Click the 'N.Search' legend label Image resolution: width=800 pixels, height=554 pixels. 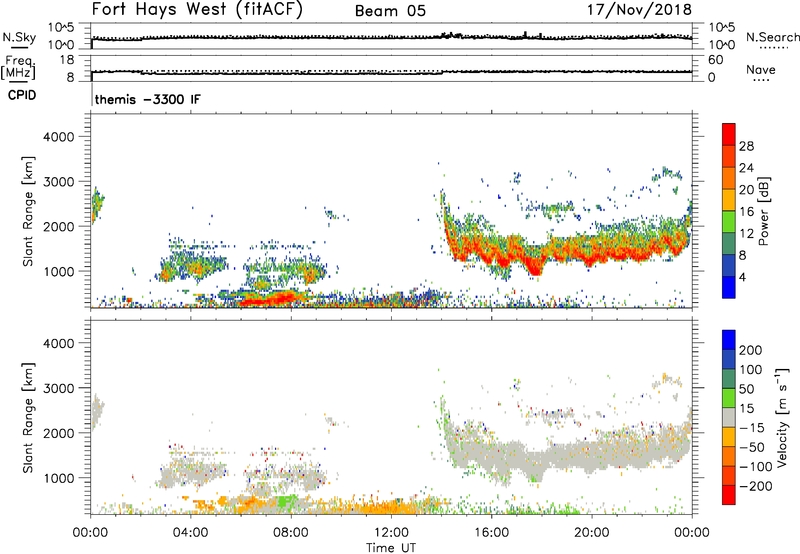pos(772,37)
